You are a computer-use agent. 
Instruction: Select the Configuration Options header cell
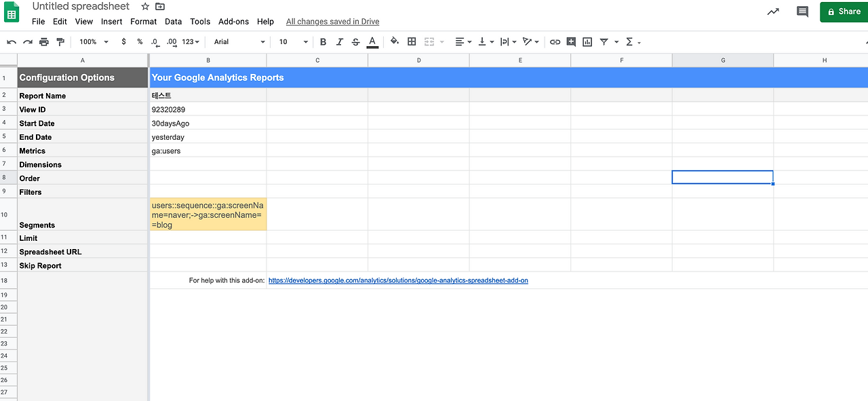(x=83, y=77)
